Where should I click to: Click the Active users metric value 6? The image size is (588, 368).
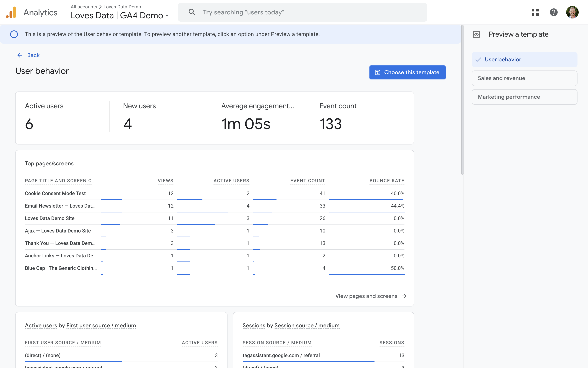(x=29, y=124)
